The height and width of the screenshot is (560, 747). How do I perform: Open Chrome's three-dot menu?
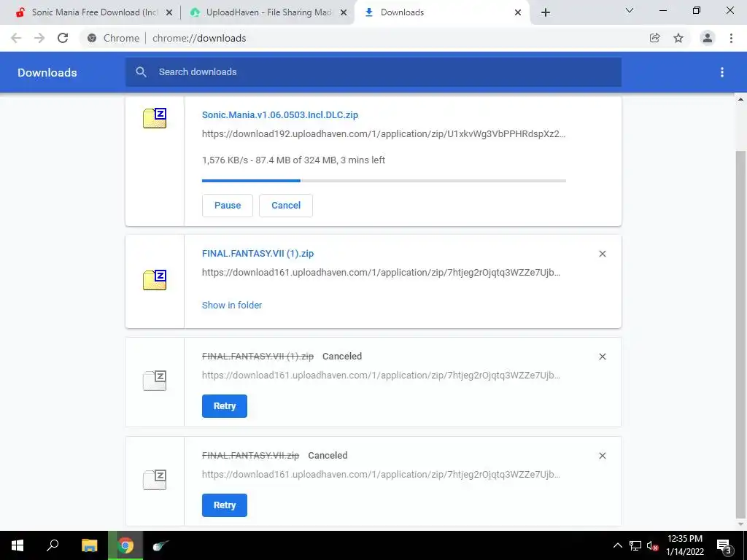pos(731,38)
